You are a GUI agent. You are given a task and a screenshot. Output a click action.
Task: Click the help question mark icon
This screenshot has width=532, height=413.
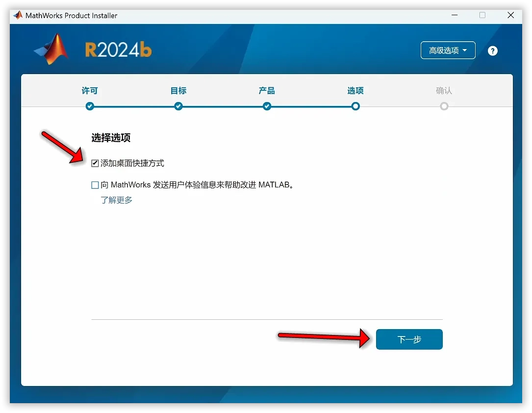[492, 51]
